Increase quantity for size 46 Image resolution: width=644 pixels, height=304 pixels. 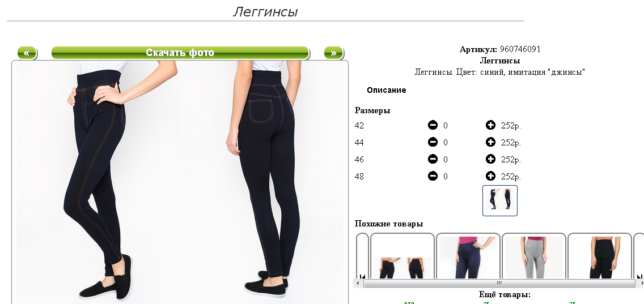(x=490, y=159)
